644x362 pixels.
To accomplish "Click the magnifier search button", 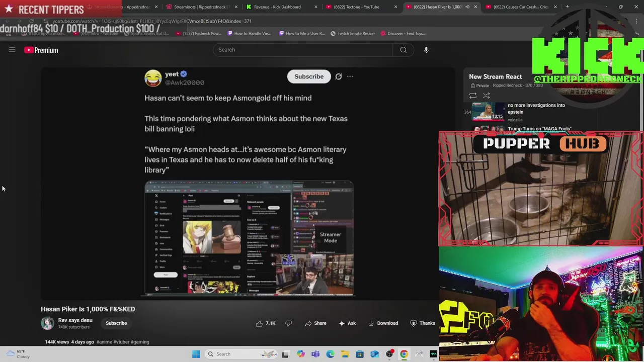I will click(403, 50).
